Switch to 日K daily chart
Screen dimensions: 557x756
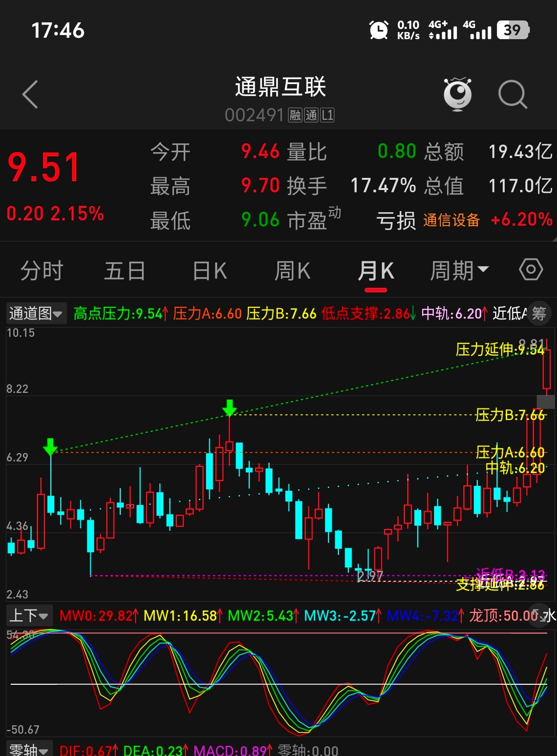210,271
